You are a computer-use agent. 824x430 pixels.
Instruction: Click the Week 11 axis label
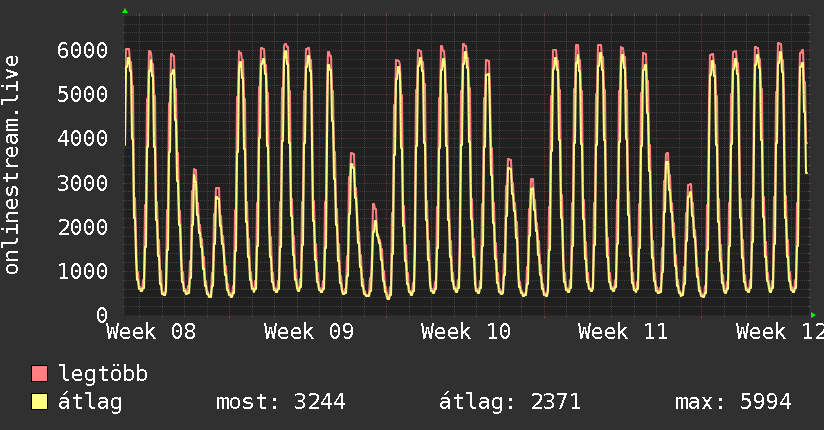point(623,332)
